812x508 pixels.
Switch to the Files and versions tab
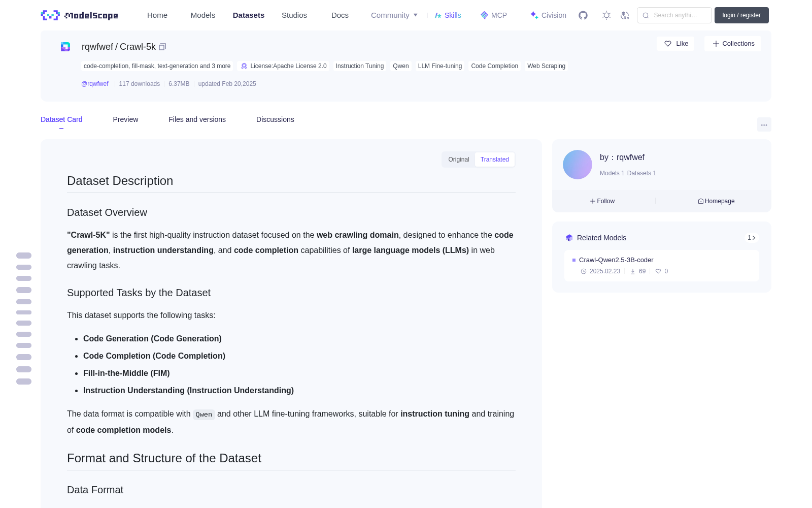click(197, 119)
